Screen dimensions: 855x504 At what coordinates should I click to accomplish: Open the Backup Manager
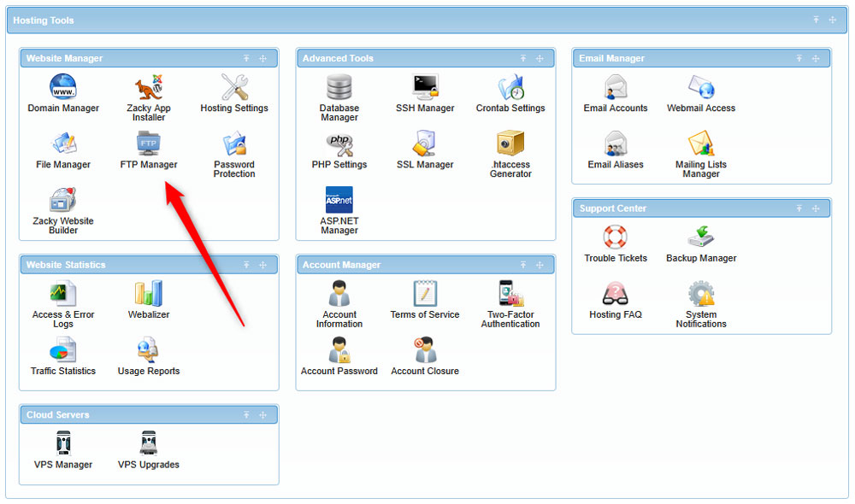(700, 237)
